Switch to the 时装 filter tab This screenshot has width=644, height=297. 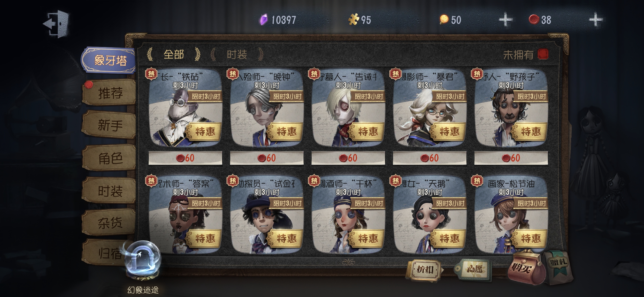237,54
